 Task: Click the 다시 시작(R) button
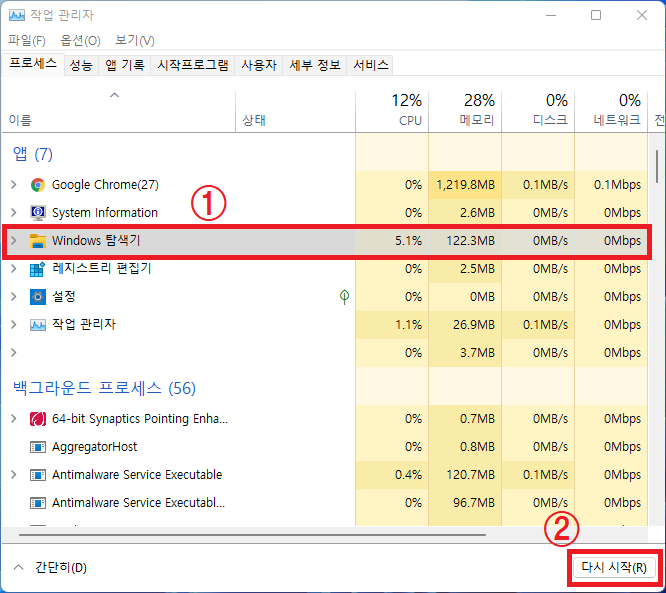[x=614, y=568]
